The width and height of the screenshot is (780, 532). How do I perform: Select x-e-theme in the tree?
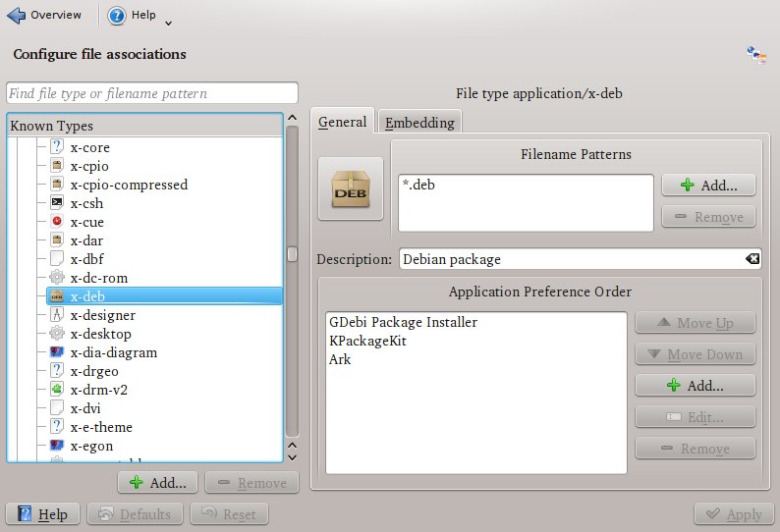(101, 427)
